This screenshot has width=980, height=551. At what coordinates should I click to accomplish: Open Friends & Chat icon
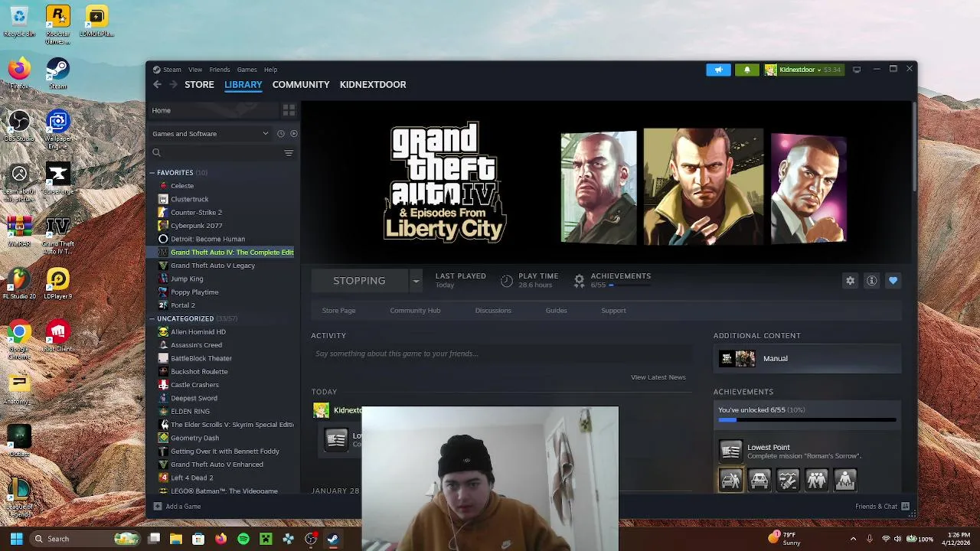click(x=905, y=507)
